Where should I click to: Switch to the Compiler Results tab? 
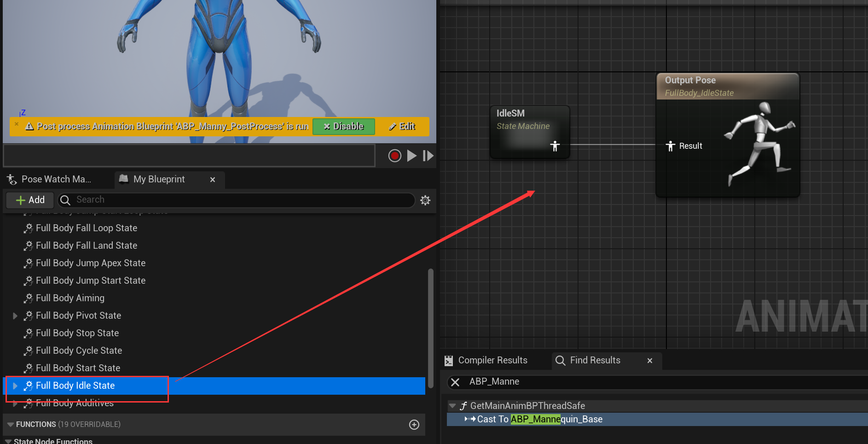click(x=492, y=360)
